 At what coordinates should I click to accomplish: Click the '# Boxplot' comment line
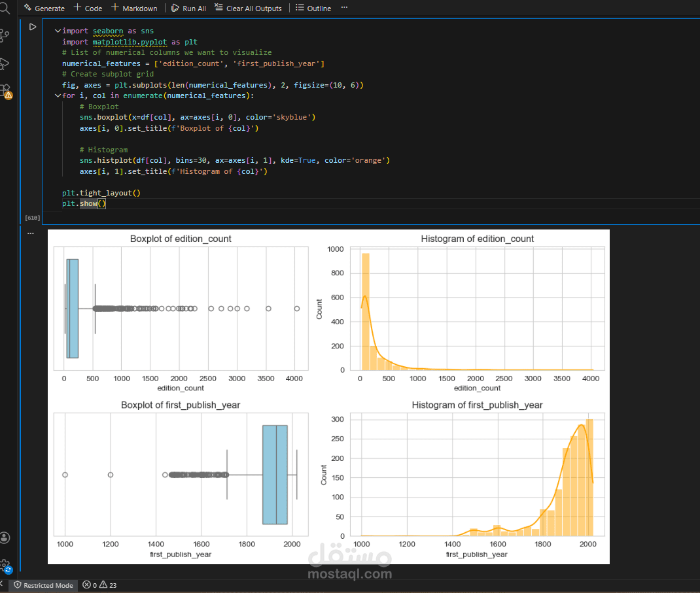[99, 107]
